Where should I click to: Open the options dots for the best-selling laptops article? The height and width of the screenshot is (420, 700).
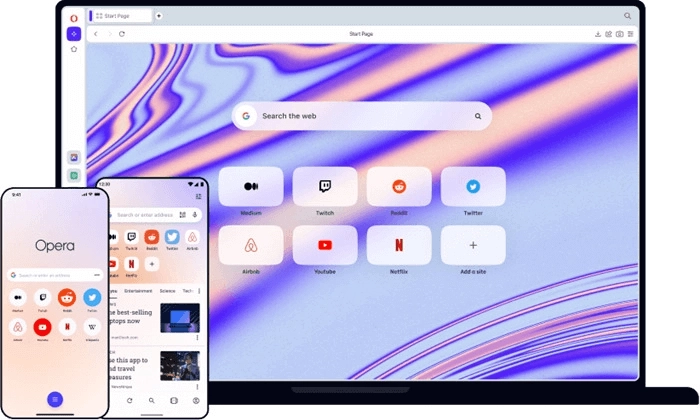pos(197,338)
